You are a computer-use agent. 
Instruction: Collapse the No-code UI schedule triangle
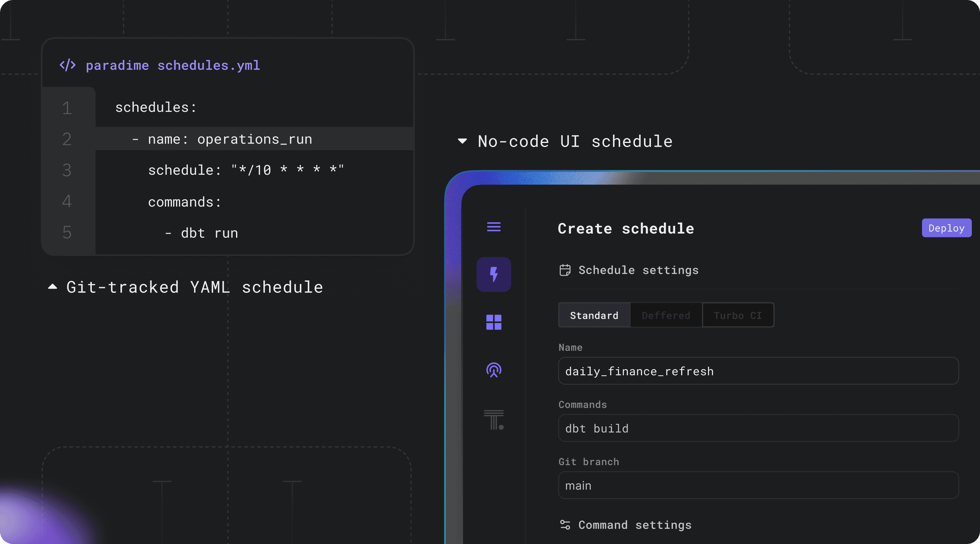pyautogui.click(x=462, y=141)
